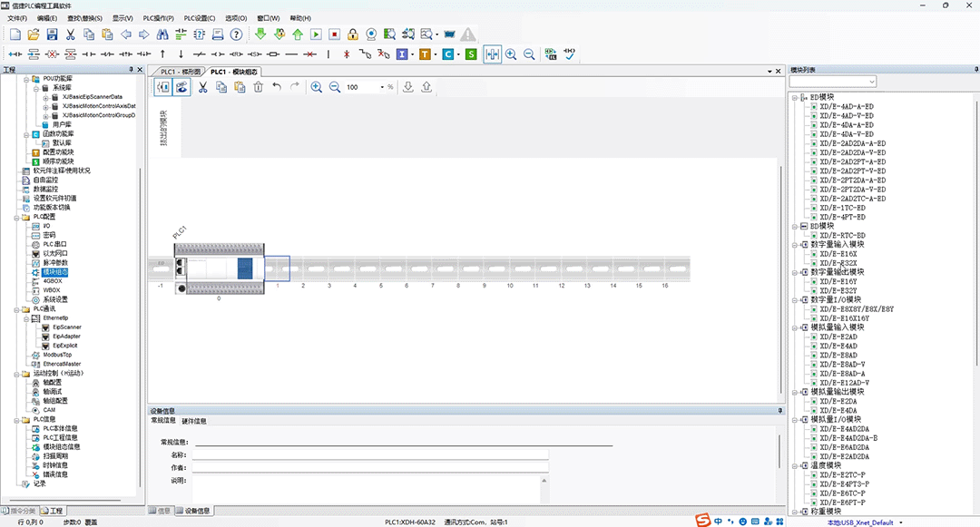
Task: Open the zoom percentage dropdown showing 100
Action: (x=382, y=87)
